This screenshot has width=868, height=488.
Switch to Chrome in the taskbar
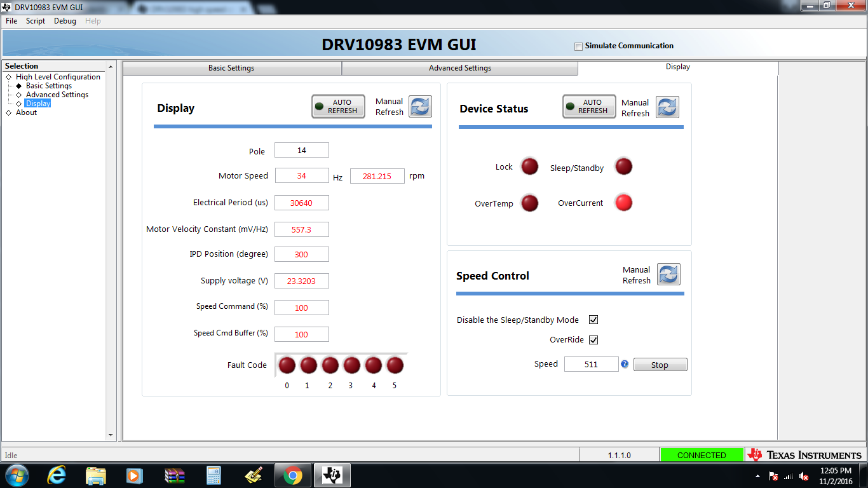click(292, 475)
